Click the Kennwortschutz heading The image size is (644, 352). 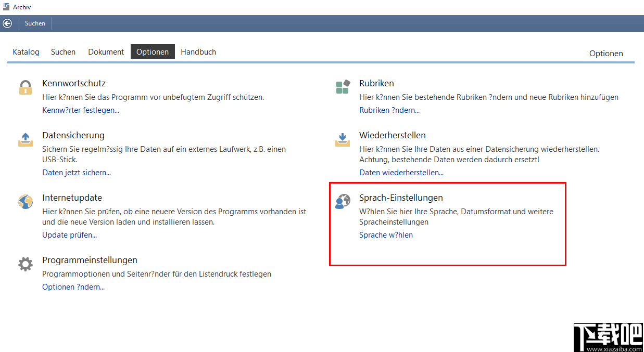74,83
